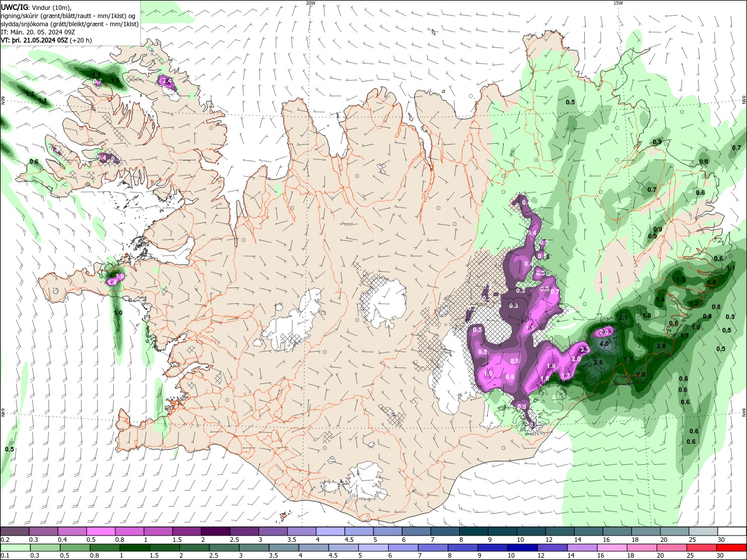Click the palest green 0.1–0.3 swatch, lower legend row
Viewport: 747px width, 560px height.
pyautogui.click(x=15, y=548)
